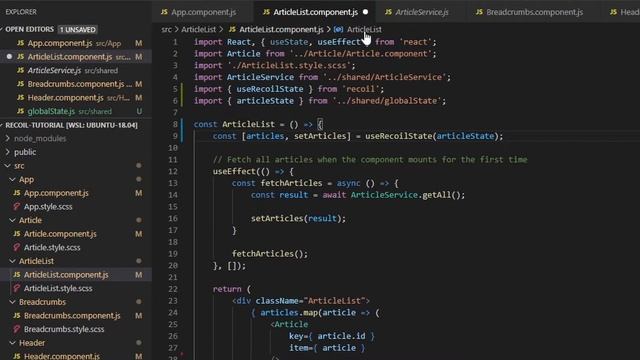
Task: Click Sass icon beside Breadcrumbs.style.scss
Action: (x=17, y=329)
